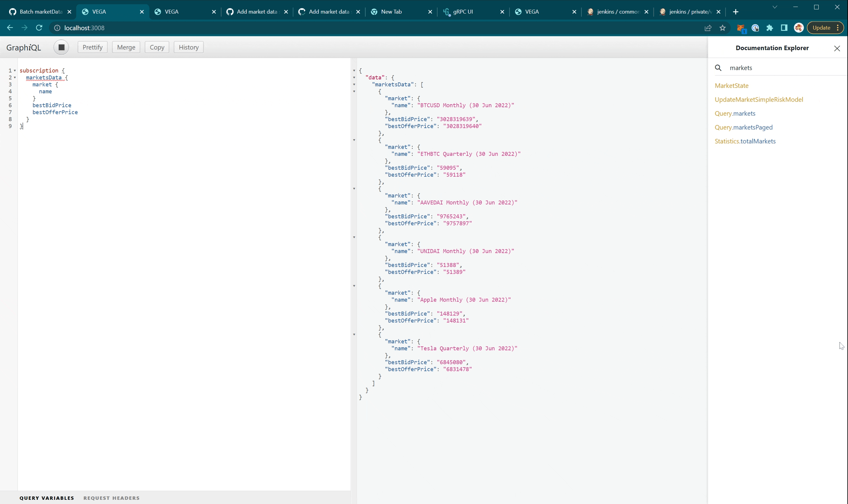The image size is (848, 504).
Task: Stop the running subscription query
Action: [61, 47]
